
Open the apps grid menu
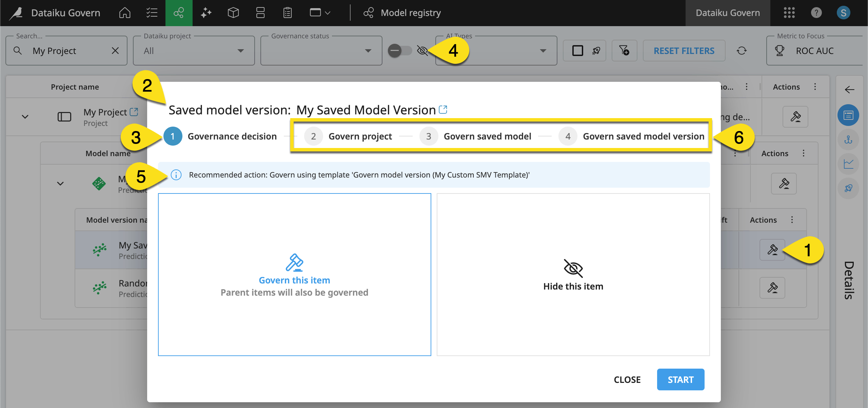pos(790,13)
